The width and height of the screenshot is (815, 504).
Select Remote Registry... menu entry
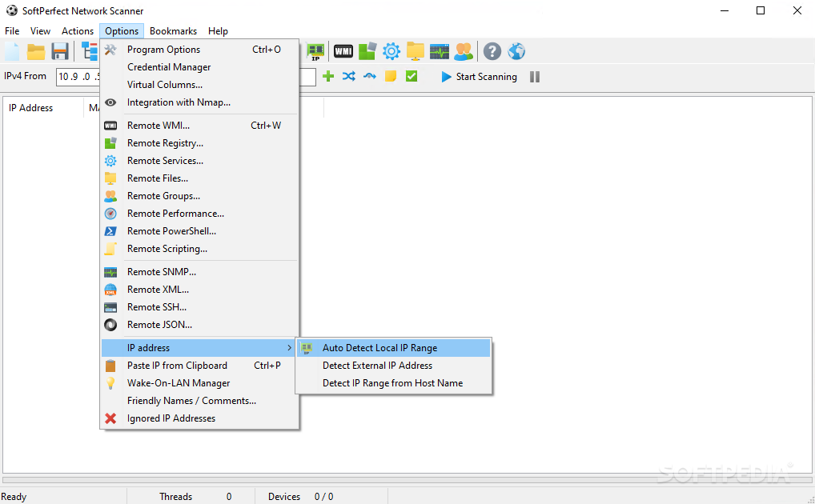tap(200, 143)
